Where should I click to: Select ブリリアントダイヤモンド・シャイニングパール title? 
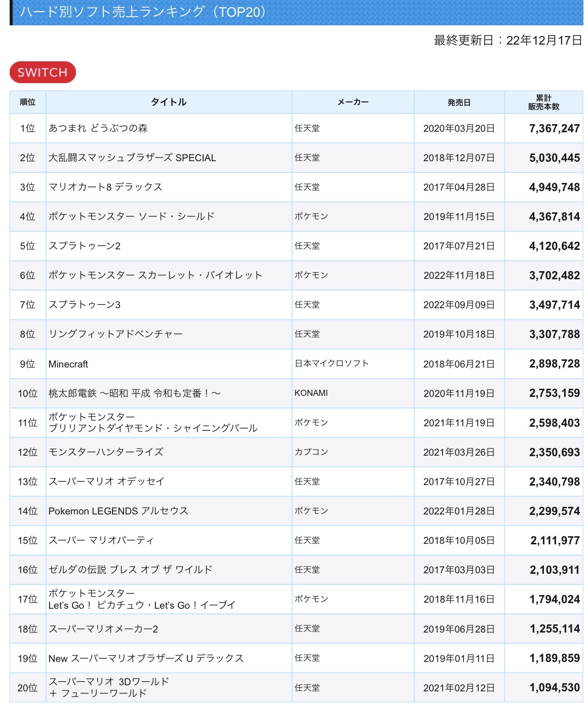coord(153,428)
